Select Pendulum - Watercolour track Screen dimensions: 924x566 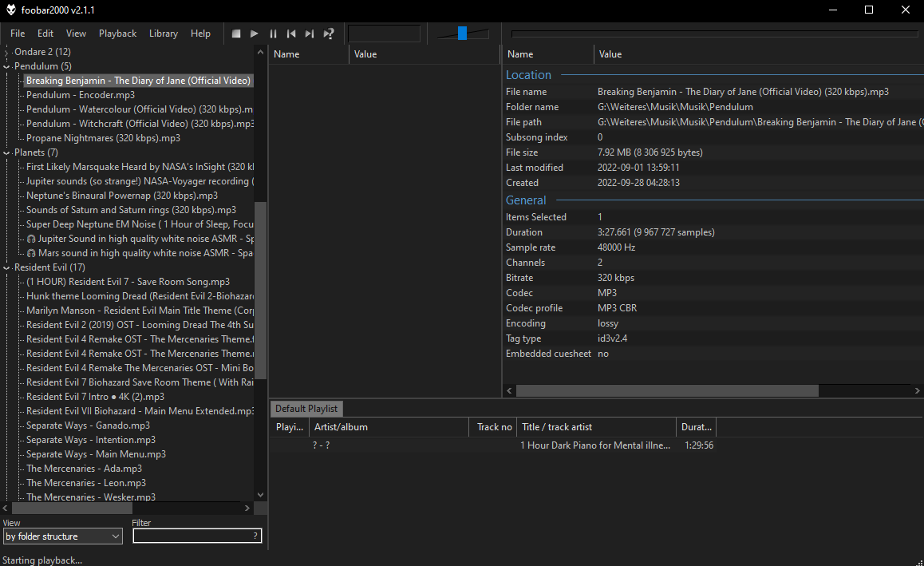pos(140,109)
